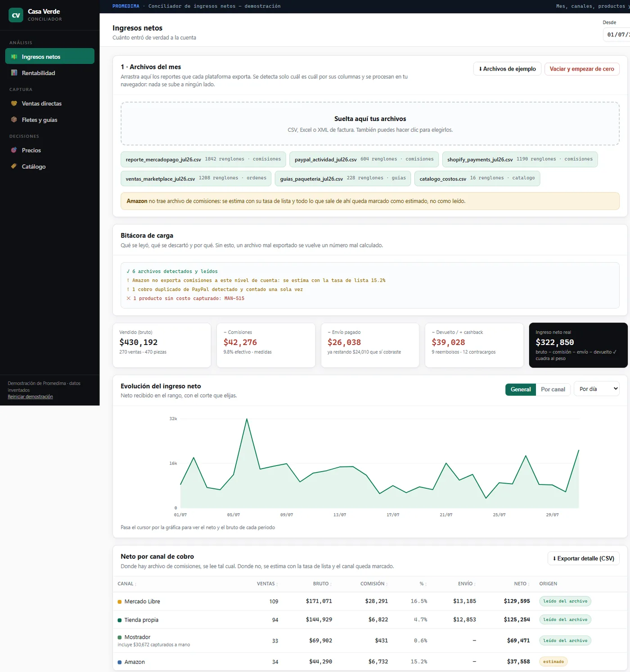Switch chart to Por canal view
The width and height of the screenshot is (630, 672).
[x=553, y=389]
